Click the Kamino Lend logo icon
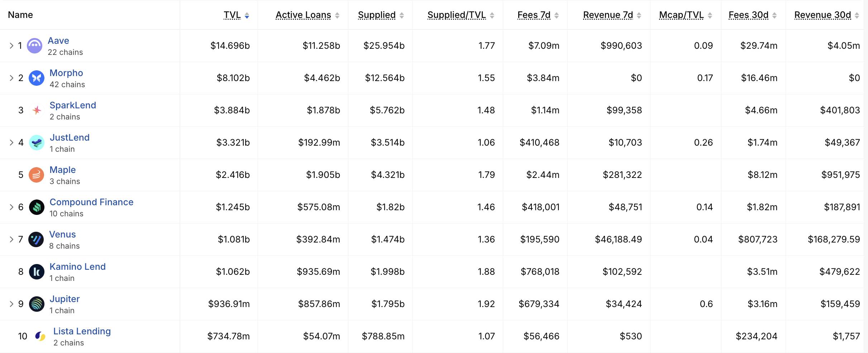Screen dimensions: 868x353 point(37,272)
